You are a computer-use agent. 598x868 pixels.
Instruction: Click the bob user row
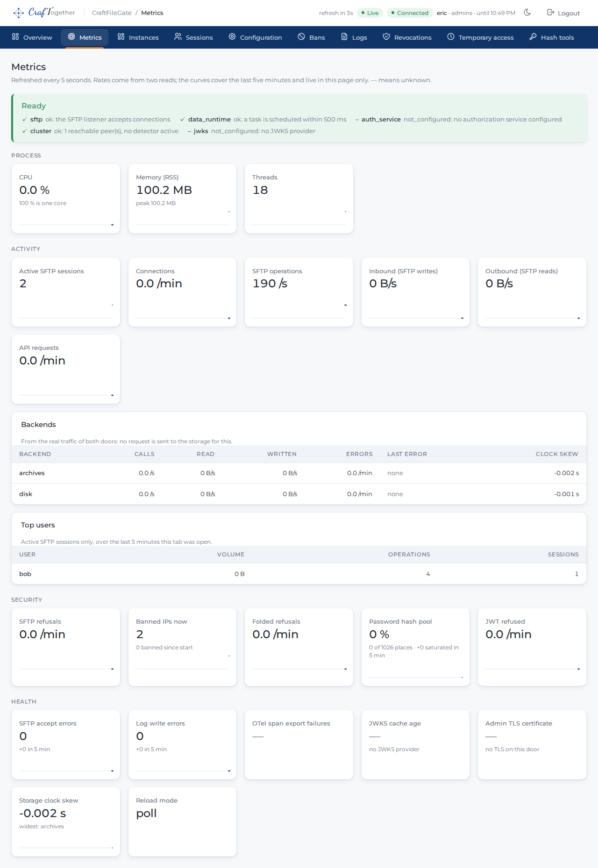299,574
